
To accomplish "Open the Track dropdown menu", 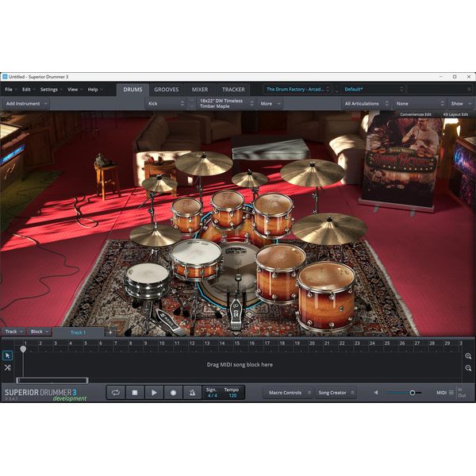I will (x=14, y=332).
